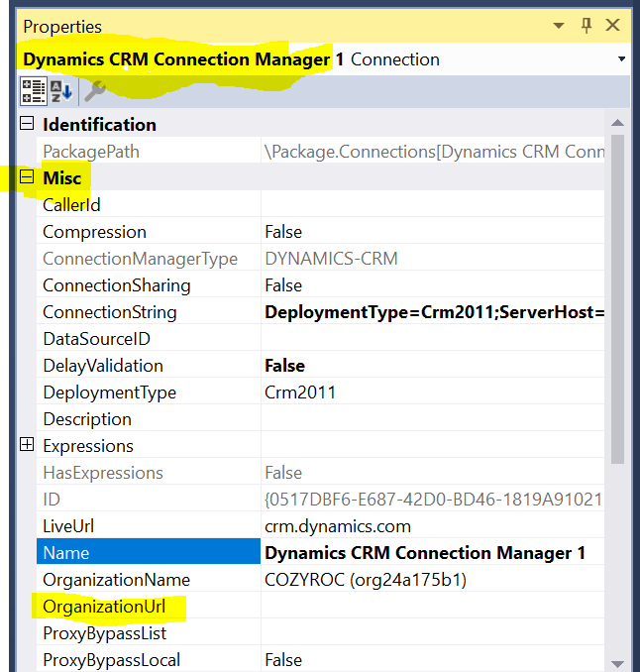Select the ConnectionString property

pyautogui.click(x=149, y=312)
